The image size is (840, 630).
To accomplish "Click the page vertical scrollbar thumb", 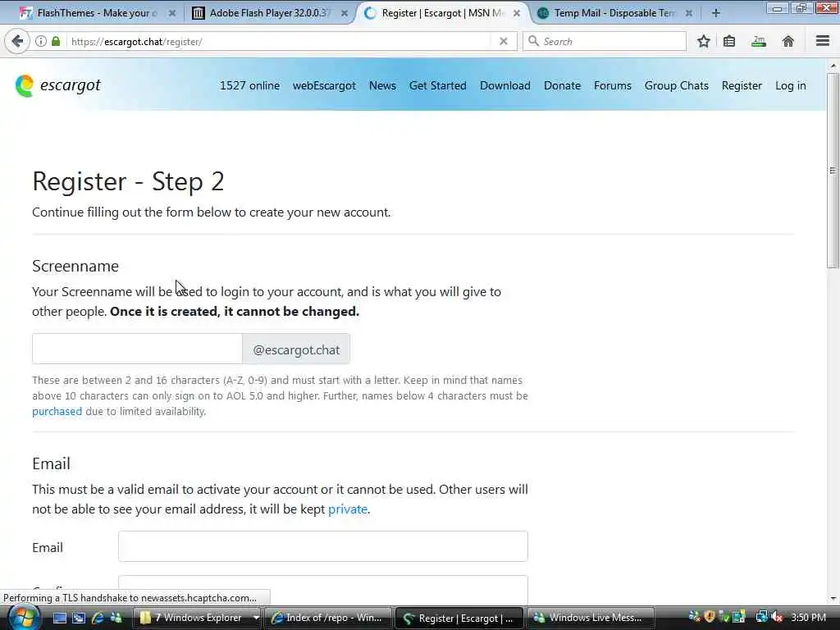I will point(833,171).
